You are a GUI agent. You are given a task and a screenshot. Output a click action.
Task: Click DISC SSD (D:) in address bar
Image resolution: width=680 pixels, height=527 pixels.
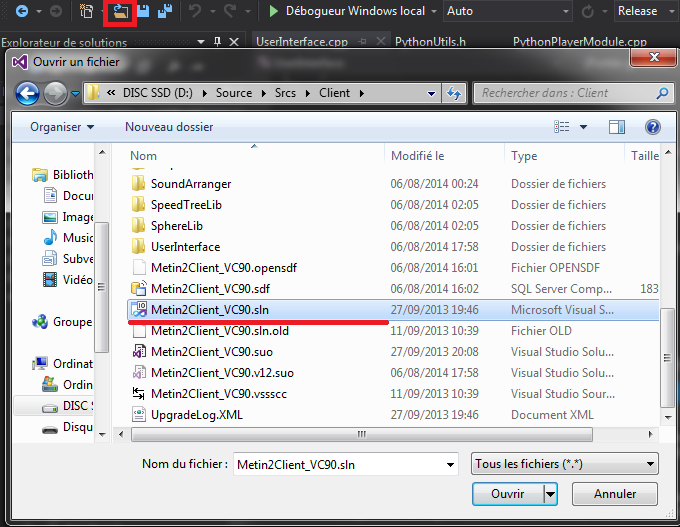tap(157, 93)
